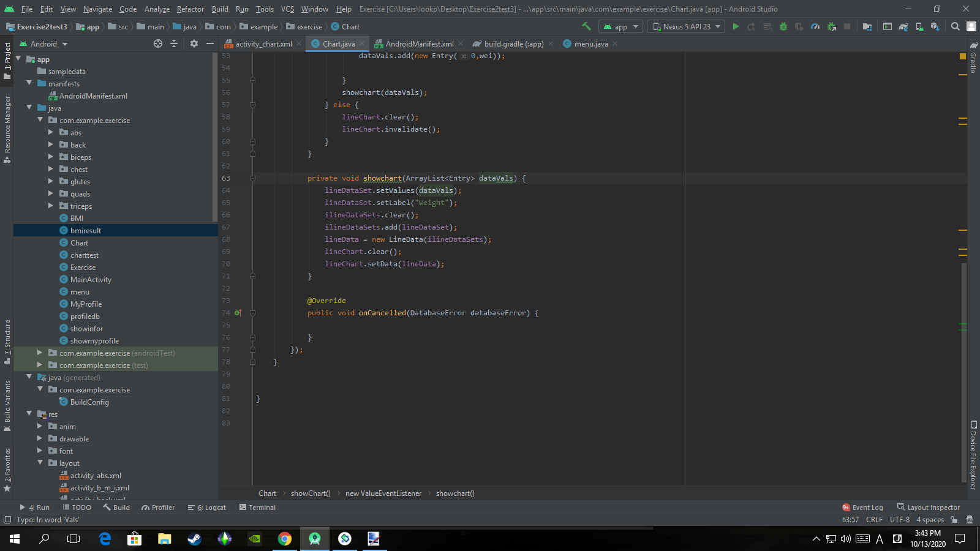Open the Structure tool window tab
980x551 pixels.
click(x=7, y=341)
